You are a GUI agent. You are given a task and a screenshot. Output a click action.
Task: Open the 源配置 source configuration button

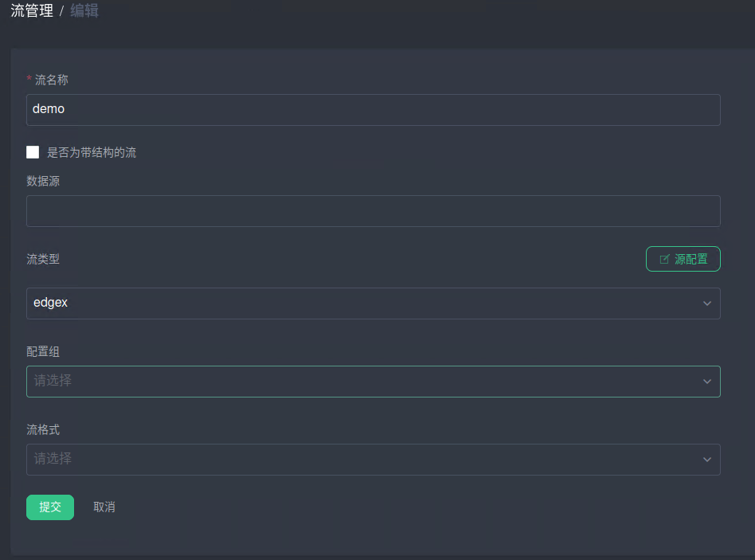[x=683, y=259]
